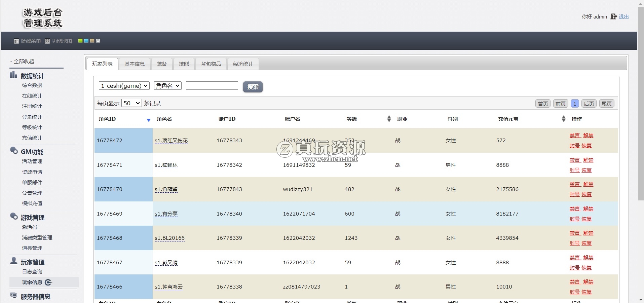Viewport: 644px width, 303px height.
Task: Open 资源申请 under GM功能
Action: 32,172
